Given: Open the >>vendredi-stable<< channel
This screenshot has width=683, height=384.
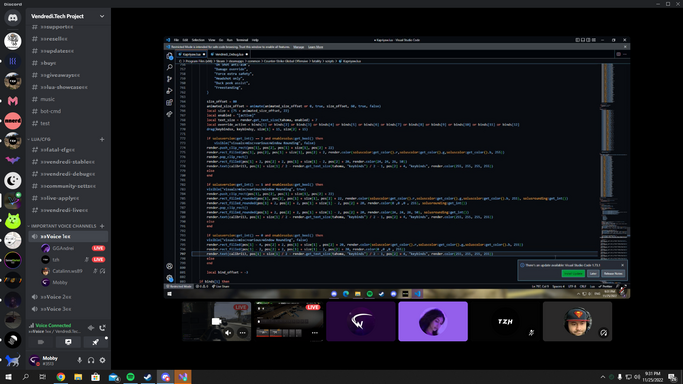Looking at the screenshot, I should pyautogui.click(x=68, y=162).
